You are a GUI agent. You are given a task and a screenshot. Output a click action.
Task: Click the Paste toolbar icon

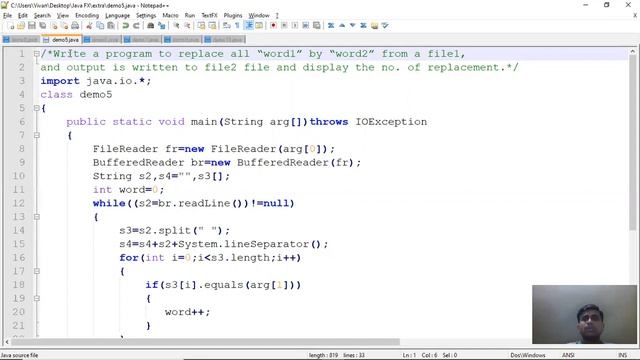click(x=111, y=26)
